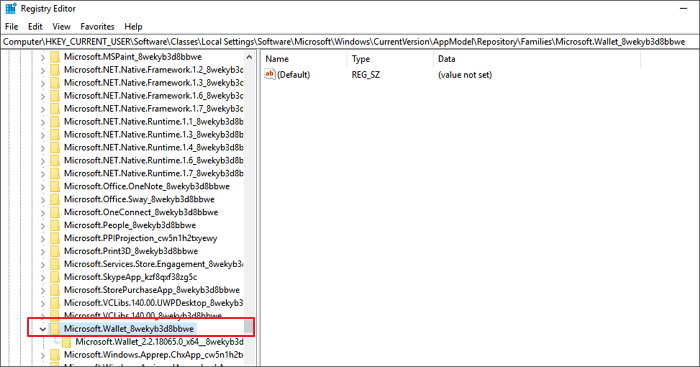Select Microsoft.People_8wekyb3d8bbwe key
Image resolution: width=700 pixels, height=367 pixels.
[x=129, y=225]
